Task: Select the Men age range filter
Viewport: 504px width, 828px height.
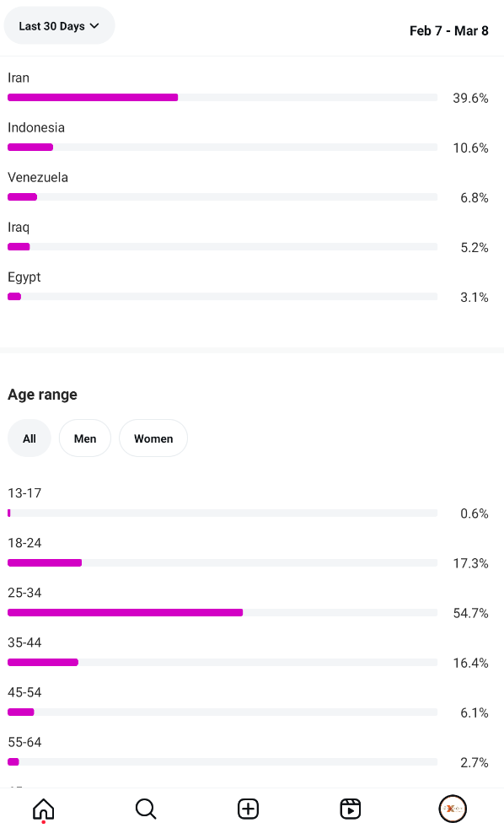Action: 85,438
